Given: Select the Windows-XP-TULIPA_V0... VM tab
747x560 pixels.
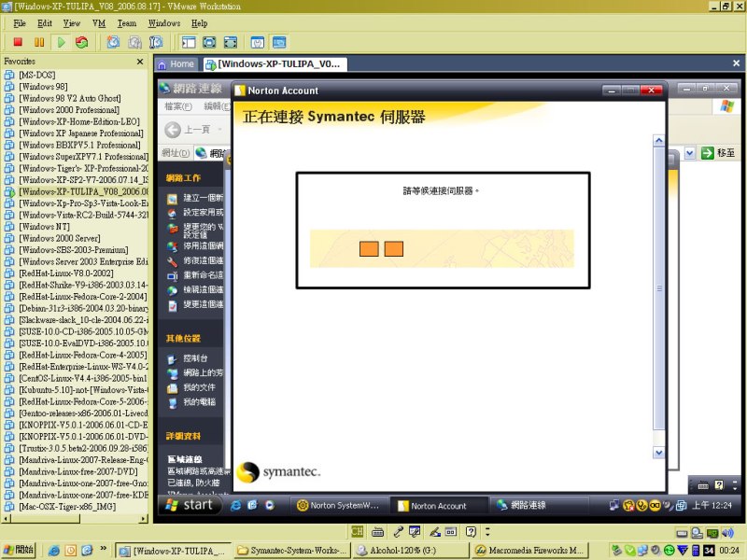Looking at the screenshot, I should pyautogui.click(x=274, y=64).
